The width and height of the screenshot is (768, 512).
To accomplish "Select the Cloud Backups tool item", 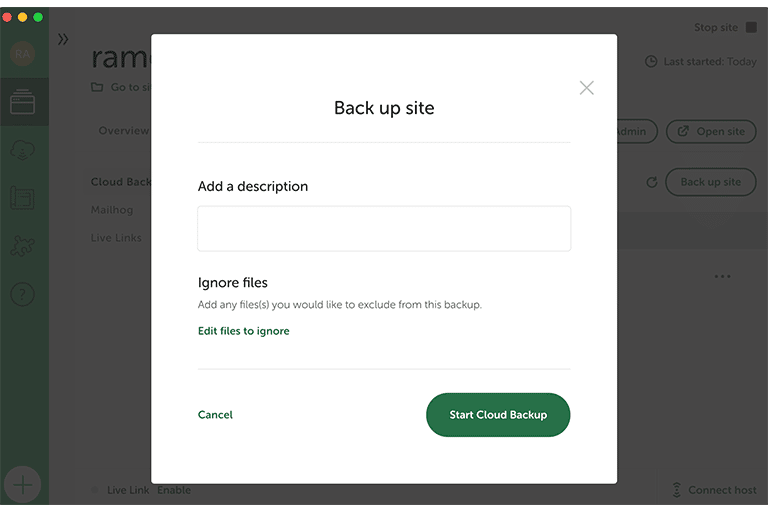I will pyautogui.click(x=121, y=182).
